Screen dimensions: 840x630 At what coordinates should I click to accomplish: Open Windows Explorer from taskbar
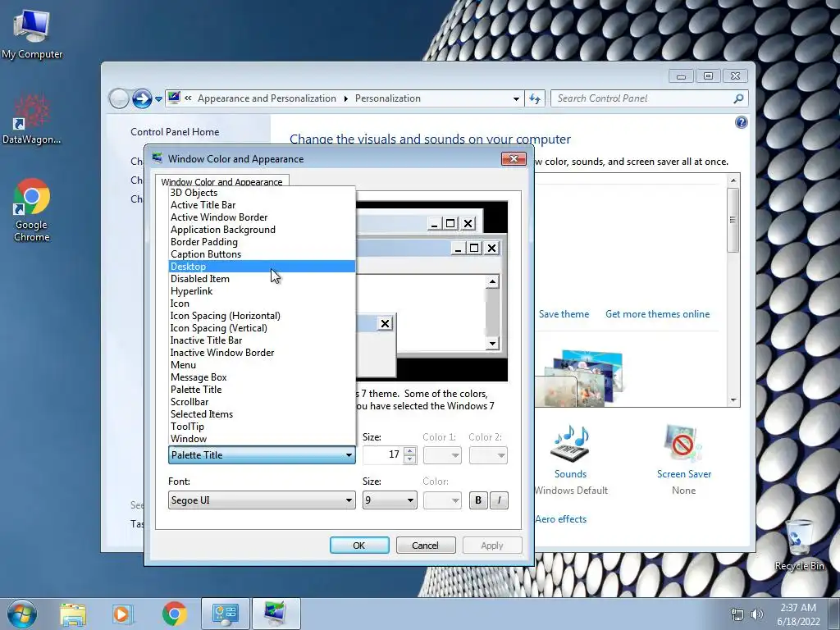(x=73, y=614)
